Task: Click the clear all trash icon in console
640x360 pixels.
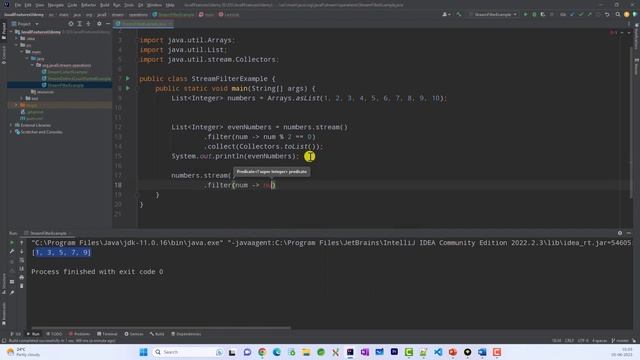Action: (x=22, y=286)
